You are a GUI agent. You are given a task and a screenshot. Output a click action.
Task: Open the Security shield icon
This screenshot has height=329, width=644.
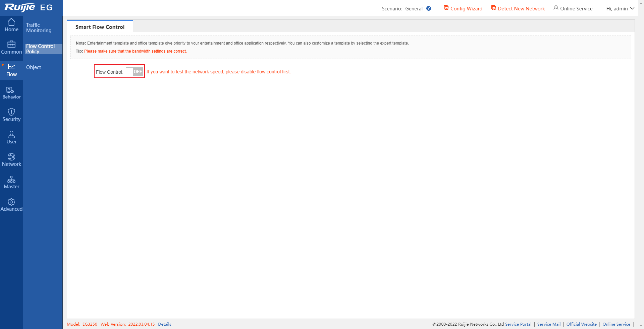11,112
